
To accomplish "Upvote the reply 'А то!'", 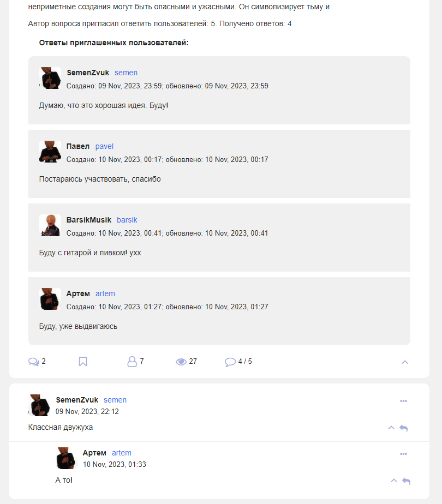I will point(394,481).
